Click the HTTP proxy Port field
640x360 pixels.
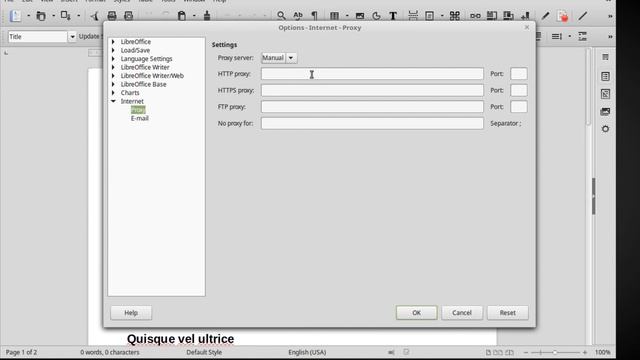click(519, 74)
